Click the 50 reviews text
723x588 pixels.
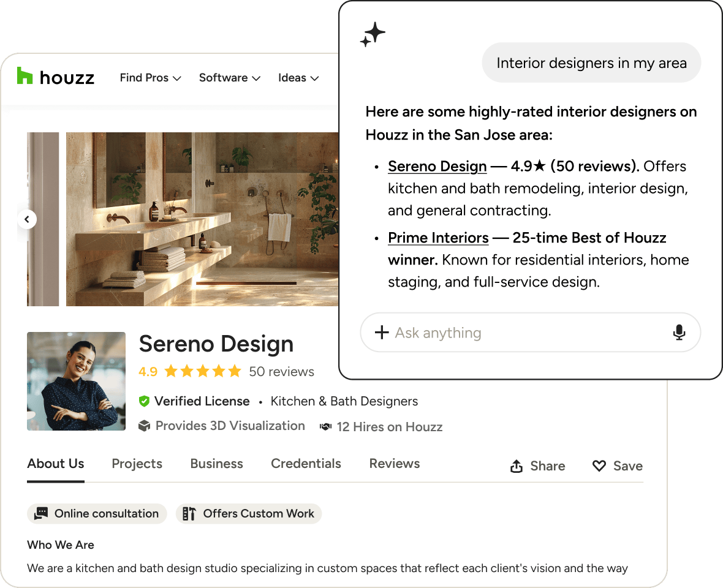point(281,371)
